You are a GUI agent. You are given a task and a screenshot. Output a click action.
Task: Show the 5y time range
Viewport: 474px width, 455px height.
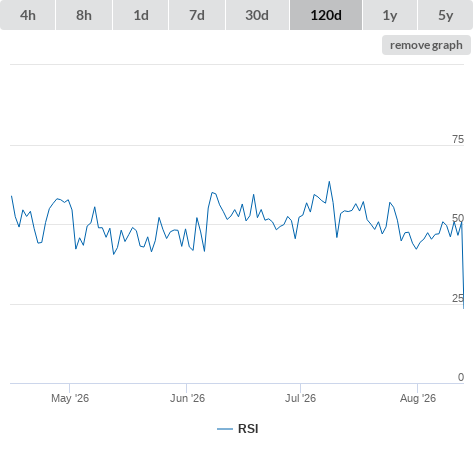tap(445, 15)
